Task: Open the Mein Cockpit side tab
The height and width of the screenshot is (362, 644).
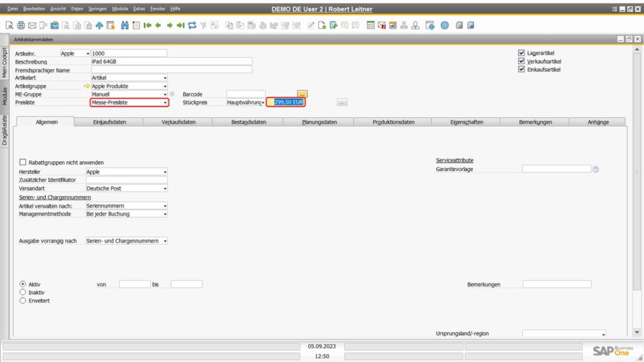Action: [4, 63]
